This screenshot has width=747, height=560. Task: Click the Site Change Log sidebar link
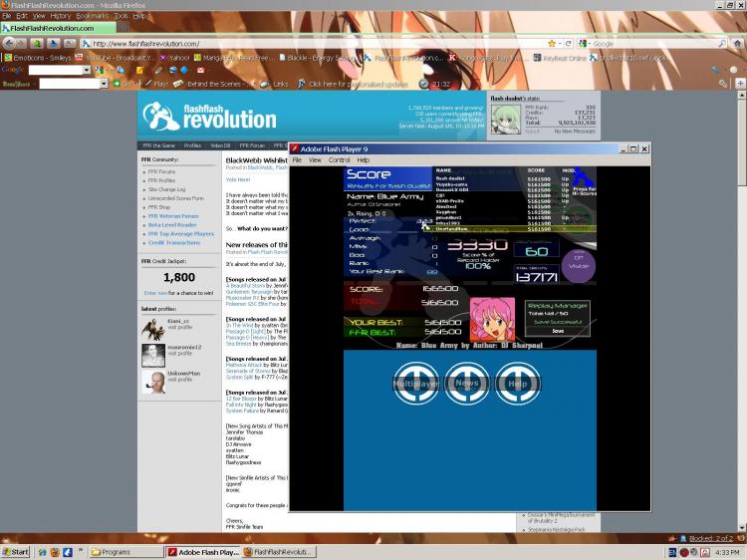(166, 189)
